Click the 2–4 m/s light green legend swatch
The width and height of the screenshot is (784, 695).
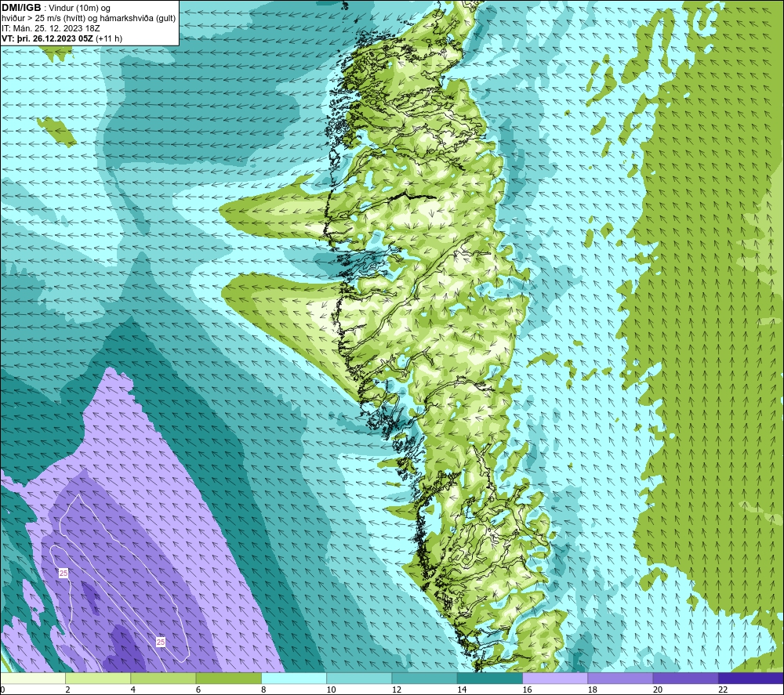[98, 679]
